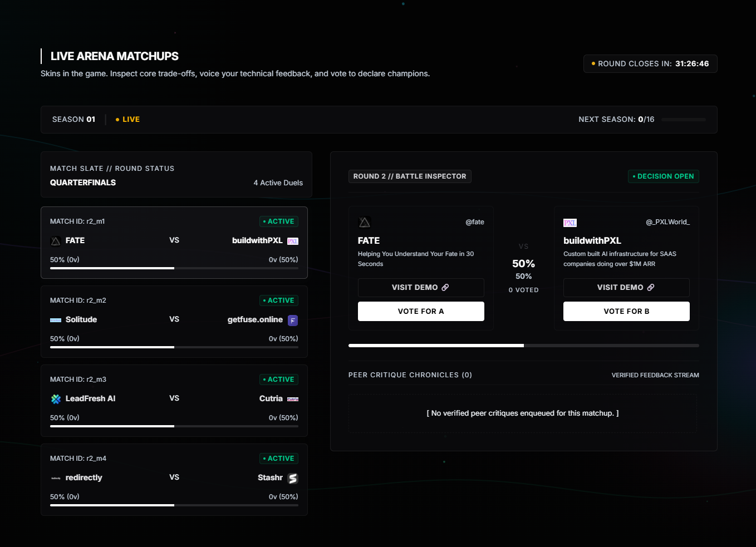Click the '4 Active Duels' text
This screenshot has height=547, width=756.
point(278,183)
